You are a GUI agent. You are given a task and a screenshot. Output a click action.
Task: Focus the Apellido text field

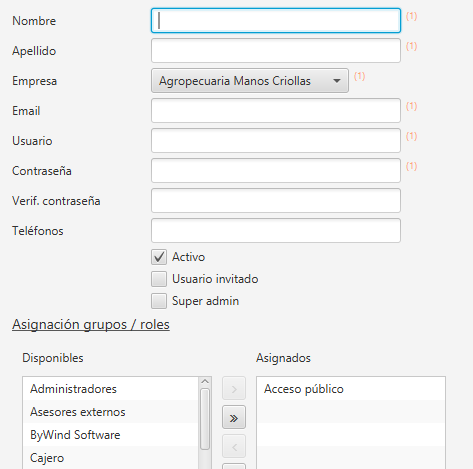pyautogui.click(x=276, y=51)
